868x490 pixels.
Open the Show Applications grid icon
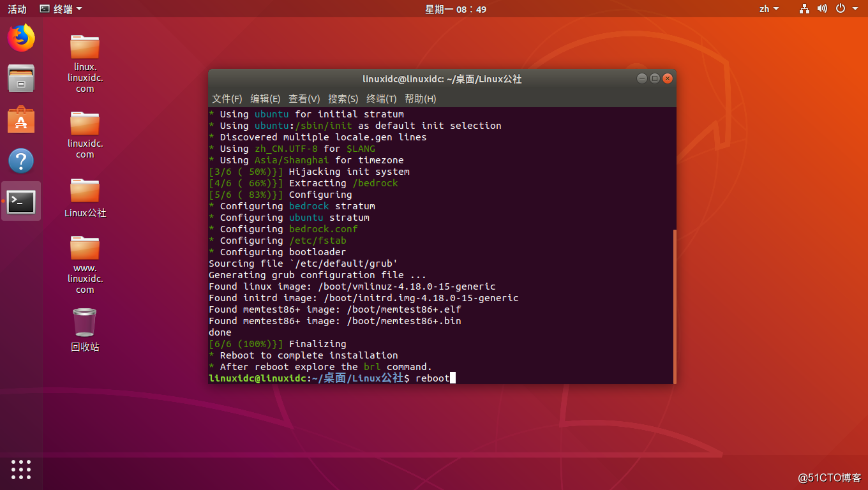[21, 470]
